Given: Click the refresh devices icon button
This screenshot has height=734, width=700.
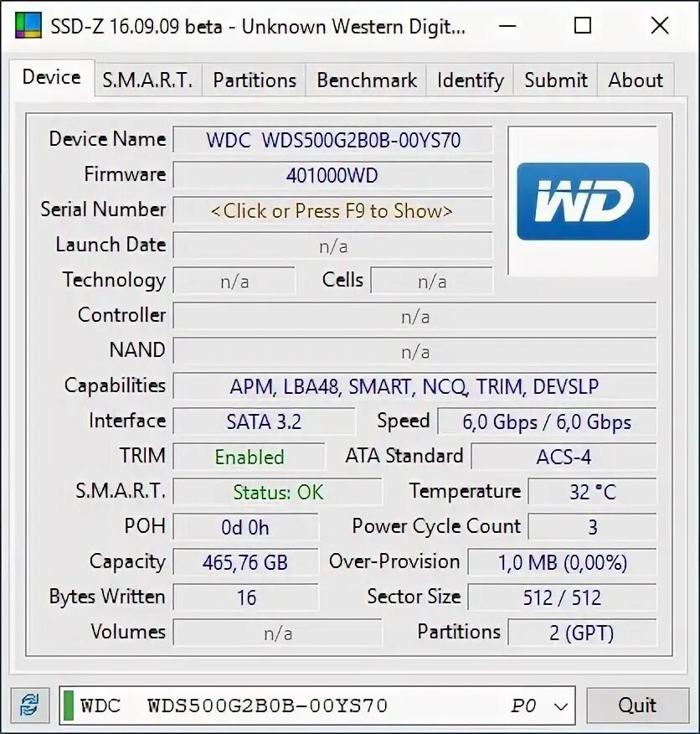Looking at the screenshot, I should [x=30, y=705].
